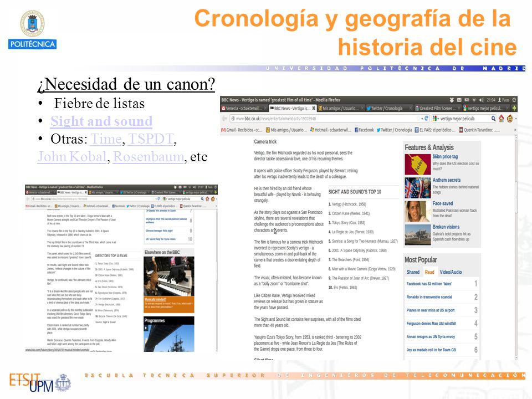Open the John Kobal link
Image resolution: width=532 pixels, height=399 pixels.
(72, 156)
